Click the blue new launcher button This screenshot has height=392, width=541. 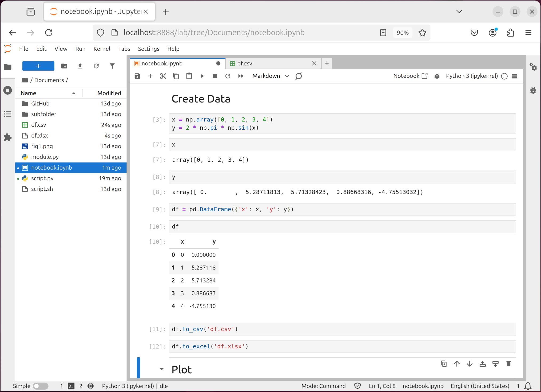(x=38, y=66)
